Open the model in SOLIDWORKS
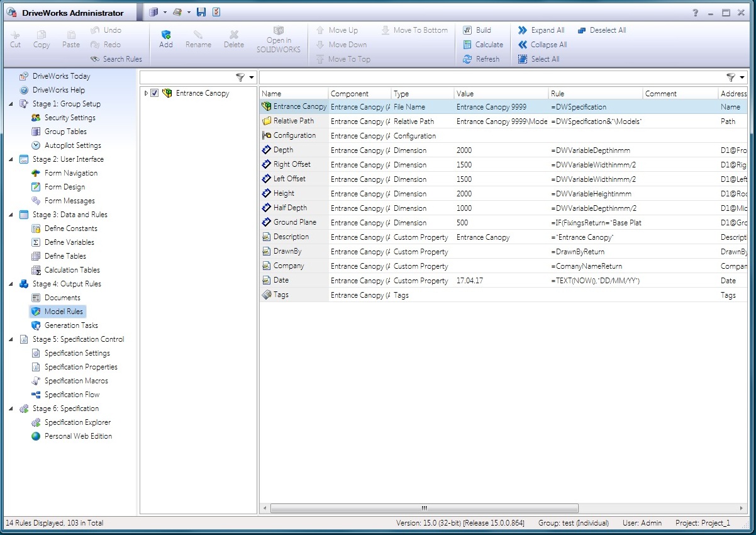This screenshot has width=756, height=535. coord(277,39)
